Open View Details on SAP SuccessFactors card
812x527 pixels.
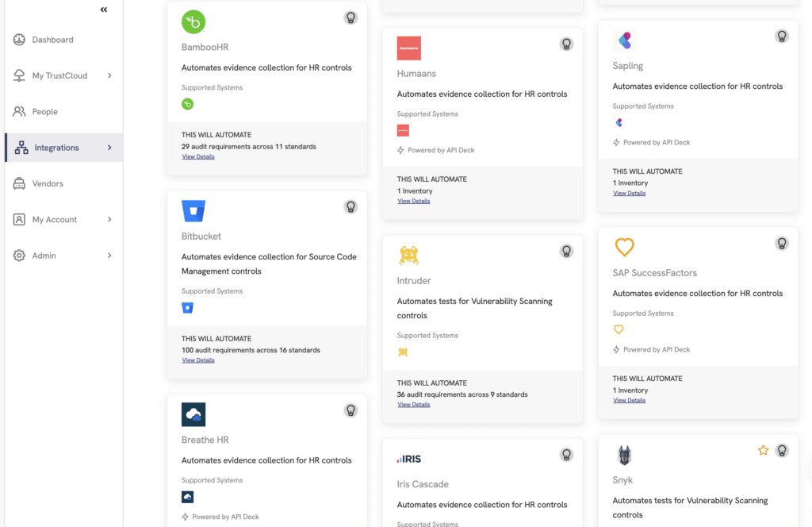629,401
